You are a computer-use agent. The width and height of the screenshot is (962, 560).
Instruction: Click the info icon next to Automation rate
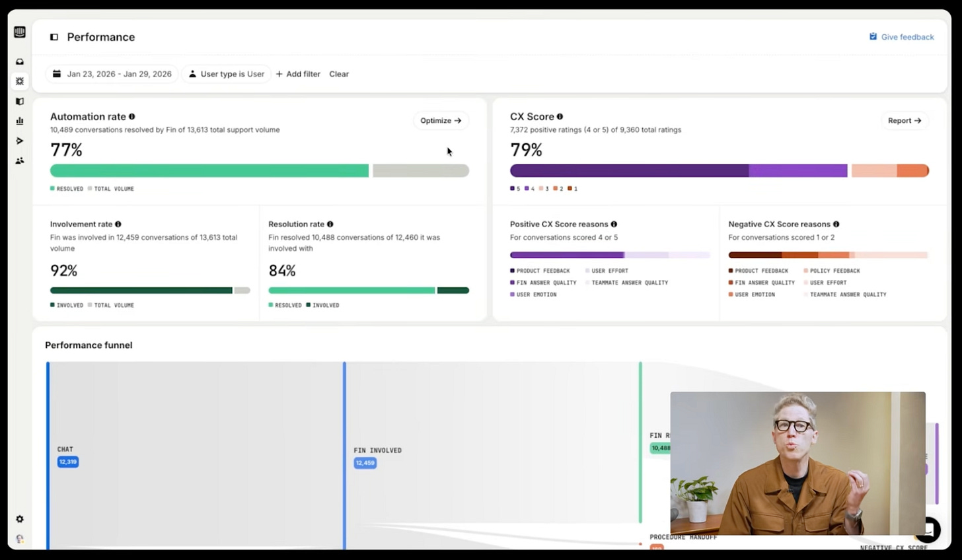(x=131, y=117)
